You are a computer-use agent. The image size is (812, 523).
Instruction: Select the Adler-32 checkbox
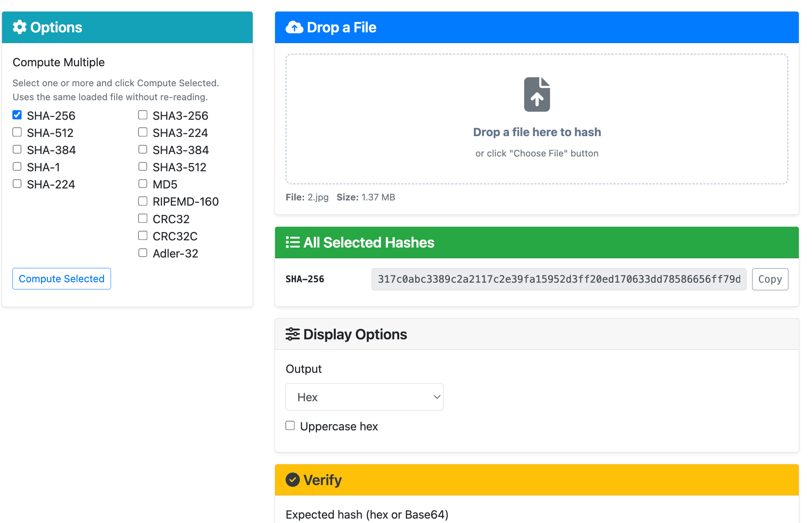point(143,252)
